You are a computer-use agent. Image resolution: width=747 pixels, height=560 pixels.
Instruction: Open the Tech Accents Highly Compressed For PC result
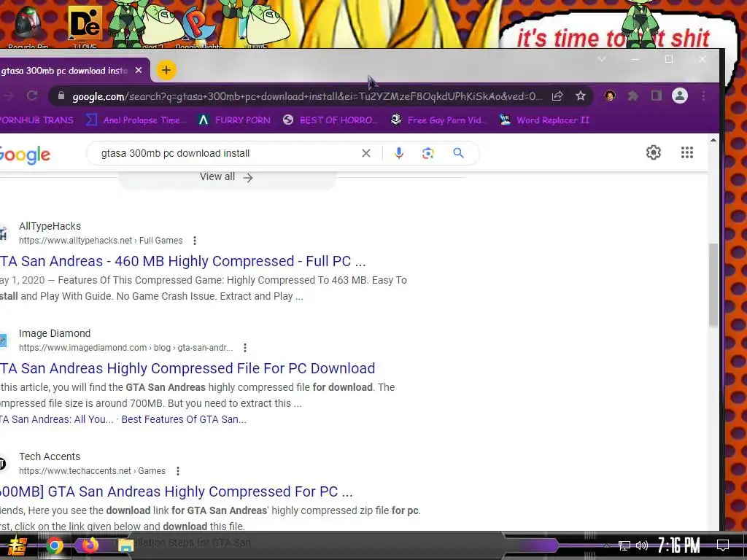pyautogui.click(x=177, y=491)
